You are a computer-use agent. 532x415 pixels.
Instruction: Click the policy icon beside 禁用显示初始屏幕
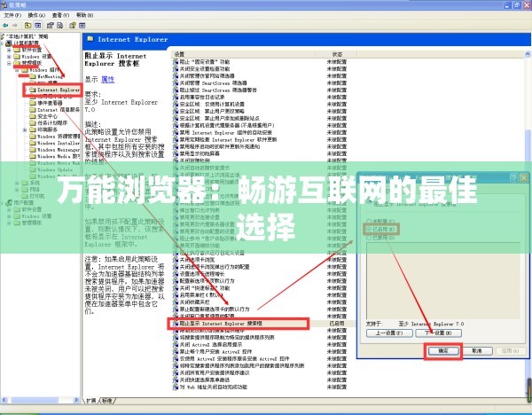click(x=176, y=153)
